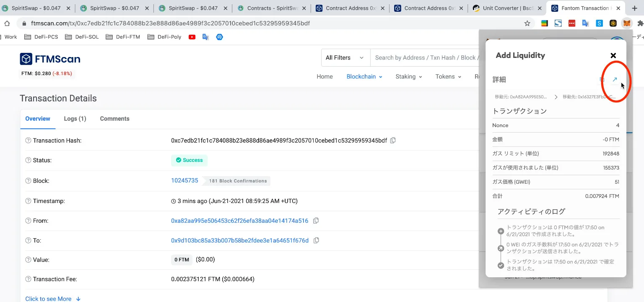Open the DeFi-SOL bookmarks folder
The height and width of the screenshot is (302, 644).
pos(82,37)
